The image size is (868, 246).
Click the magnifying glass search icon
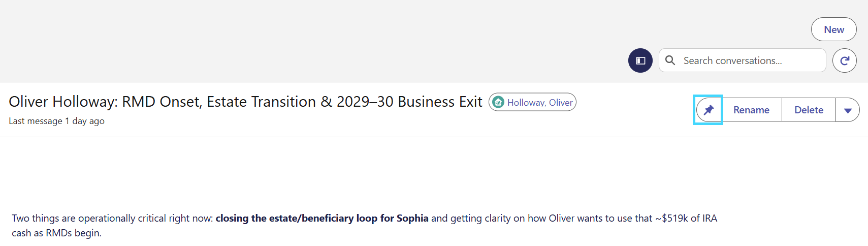(670, 60)
